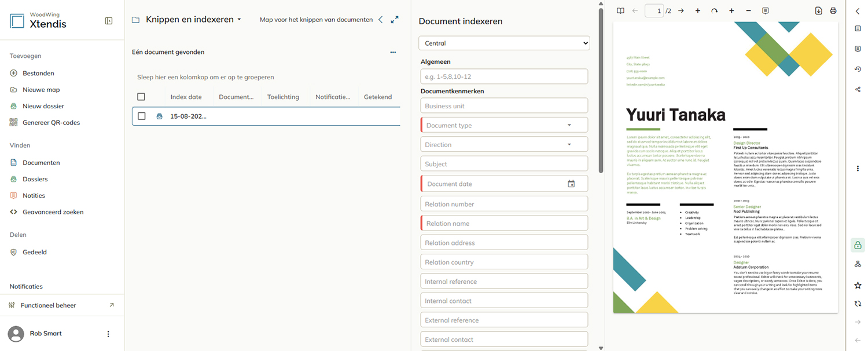Click the Subject input field
Screen dimensions: 868x351
[x=504, y=164]
